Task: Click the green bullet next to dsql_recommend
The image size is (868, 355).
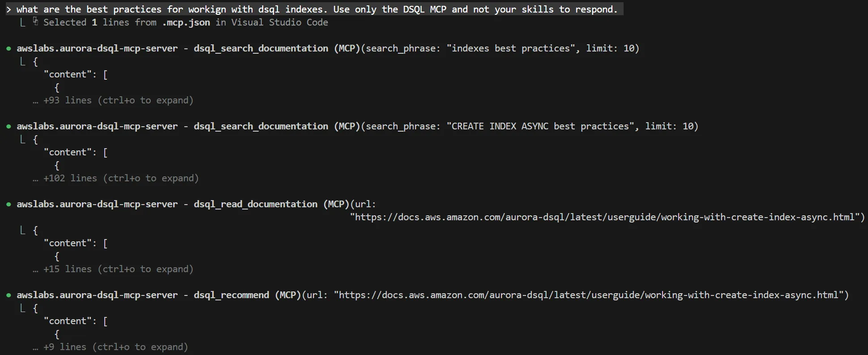Action: pos(9,295)
